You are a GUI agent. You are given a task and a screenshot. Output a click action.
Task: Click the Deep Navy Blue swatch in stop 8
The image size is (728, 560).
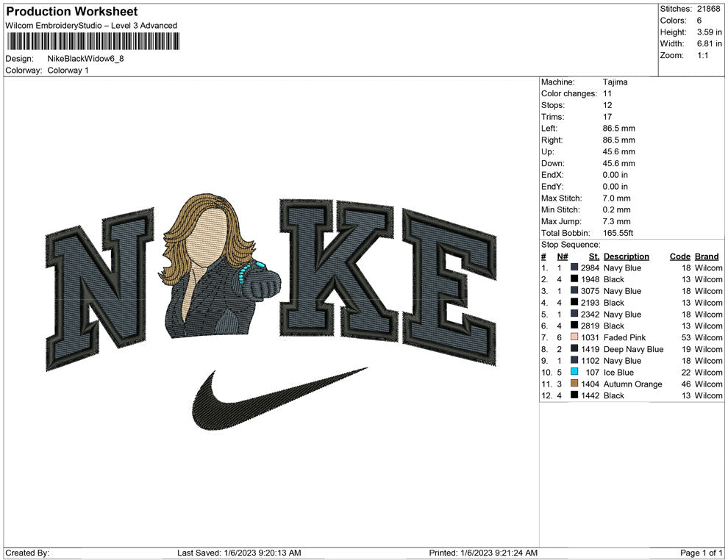(574, 348)
